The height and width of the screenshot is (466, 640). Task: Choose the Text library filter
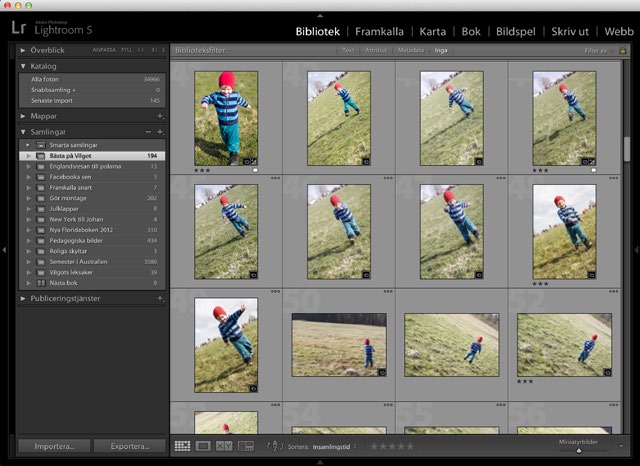(348, 50)
